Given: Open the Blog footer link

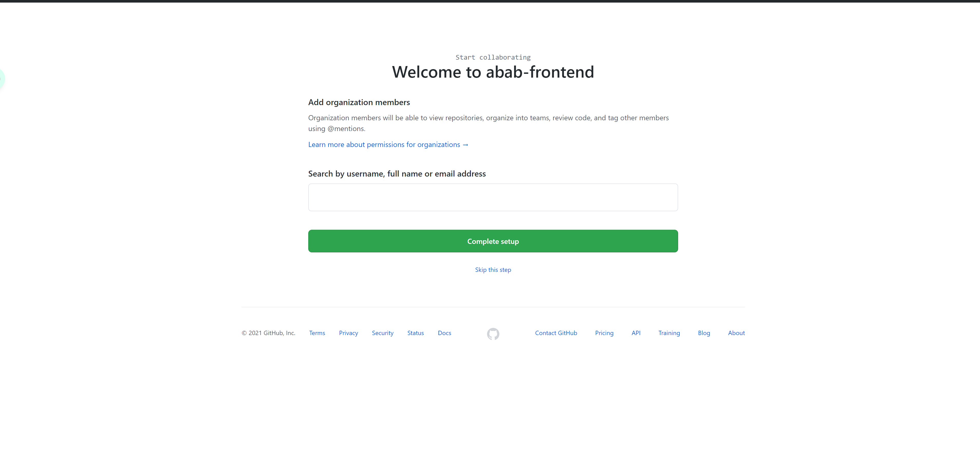Looking at the screenshot, I should click(703, 333).
